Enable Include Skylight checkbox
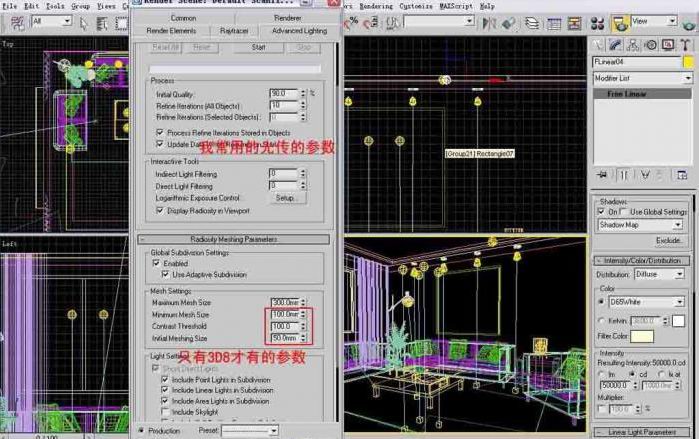Image resolution: width=699 pixels, height=439 pixels. coord(165,411)
